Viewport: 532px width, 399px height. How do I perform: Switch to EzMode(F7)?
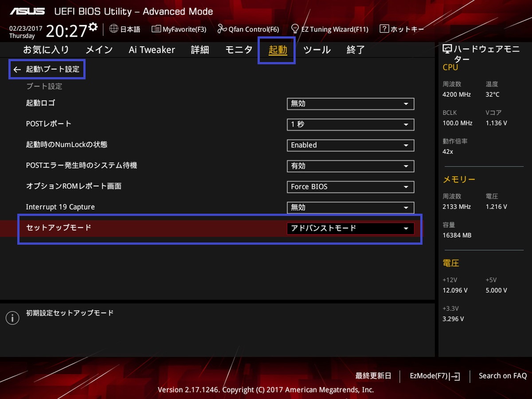[429, 376]
